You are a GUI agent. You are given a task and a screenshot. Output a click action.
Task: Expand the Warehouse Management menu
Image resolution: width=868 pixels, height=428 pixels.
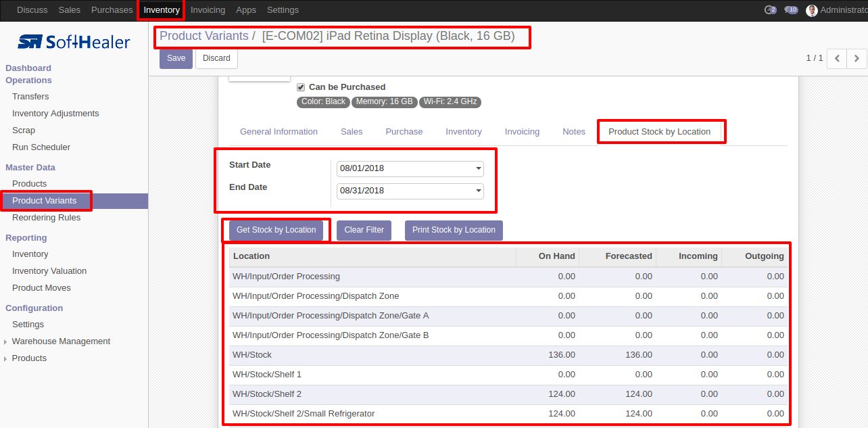tap(61, 341)
